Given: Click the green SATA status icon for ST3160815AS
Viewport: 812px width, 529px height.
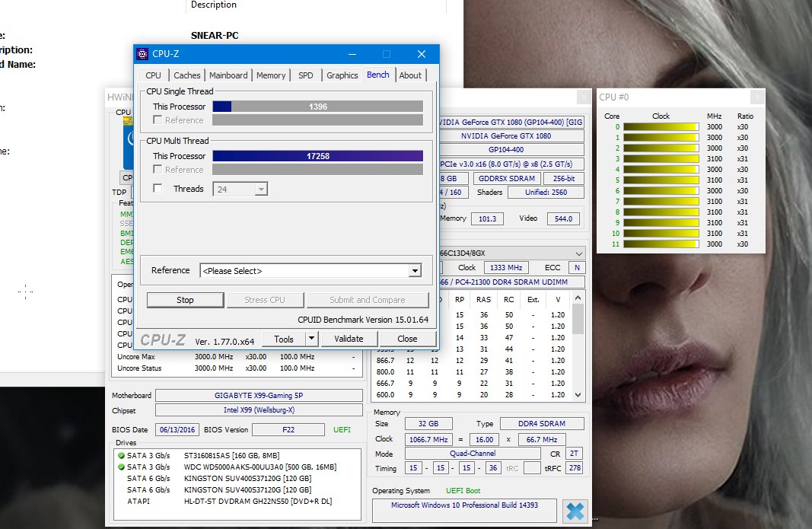Looking at the screenshot, I should (x=121, y=455).
